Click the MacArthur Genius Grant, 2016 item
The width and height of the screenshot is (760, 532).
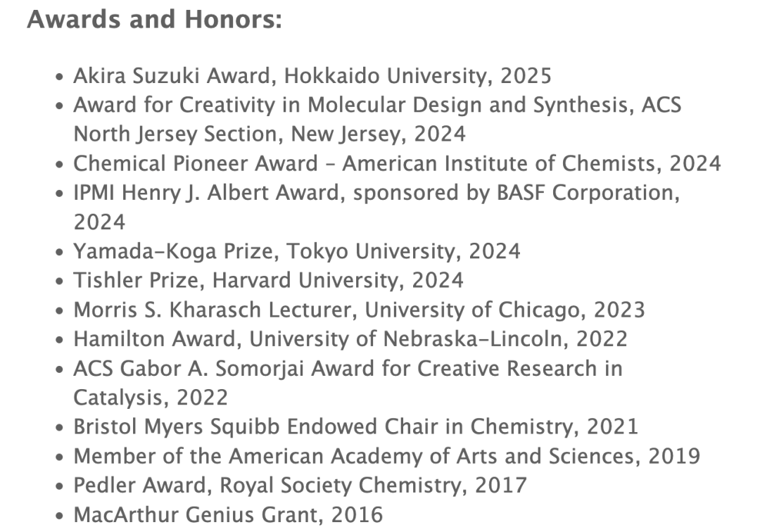point(228,515)
